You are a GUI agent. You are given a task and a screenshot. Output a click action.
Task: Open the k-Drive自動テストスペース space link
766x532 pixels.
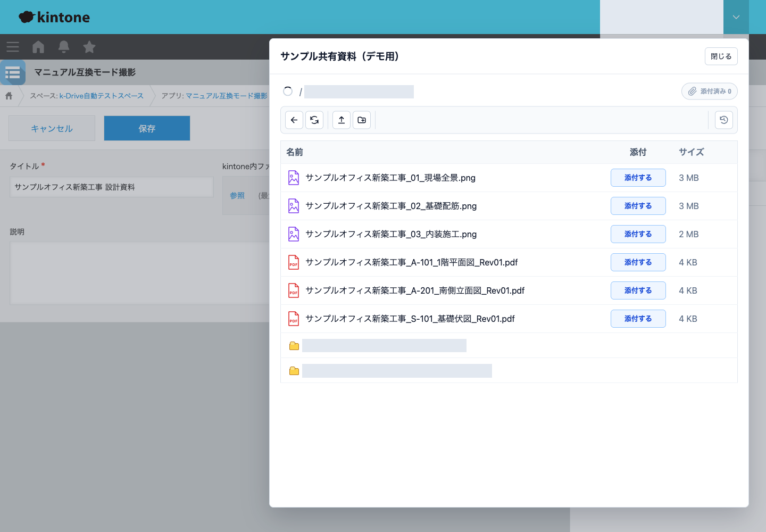(x=101, y=96)
